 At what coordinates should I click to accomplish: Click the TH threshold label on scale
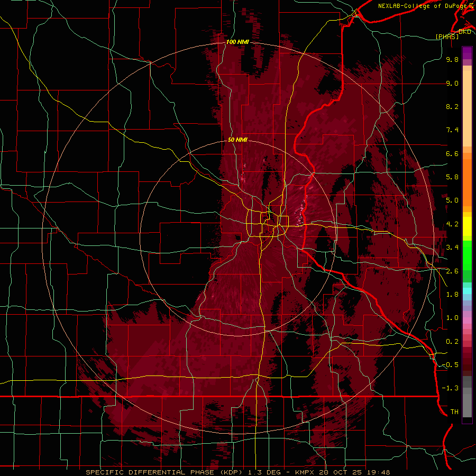pyautogui.click(x=454, y=412)
